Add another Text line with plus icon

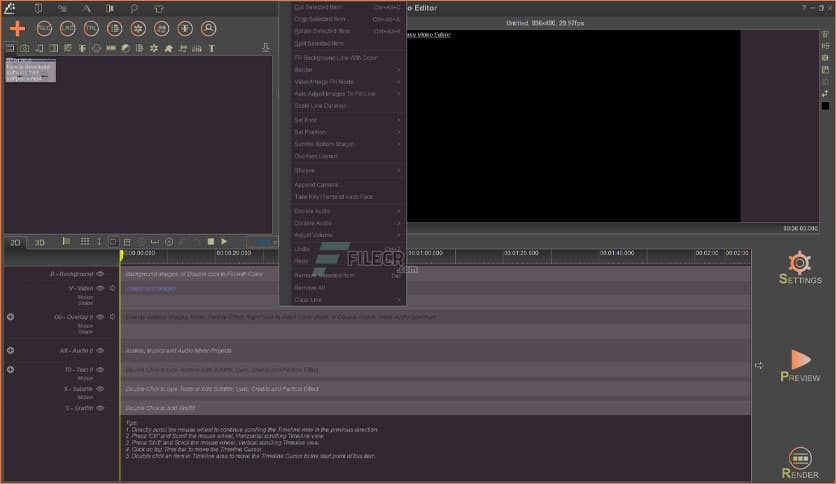[x=11, y=370]
